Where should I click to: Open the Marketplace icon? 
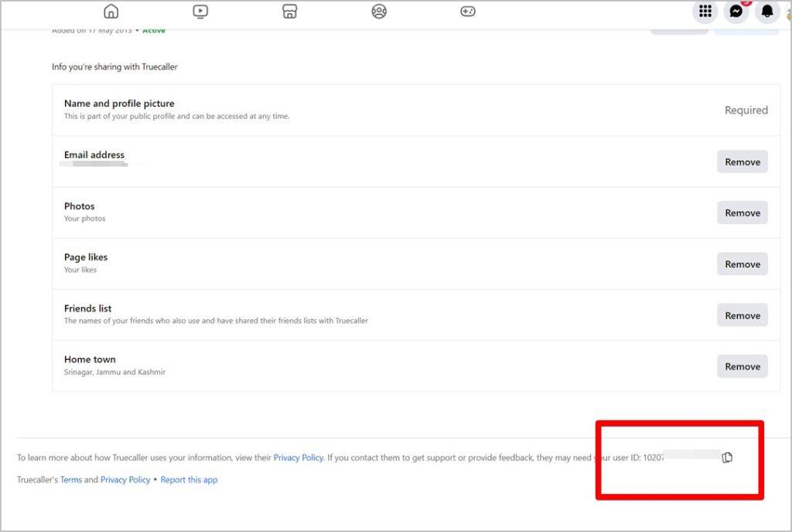[x=289, y=11]
